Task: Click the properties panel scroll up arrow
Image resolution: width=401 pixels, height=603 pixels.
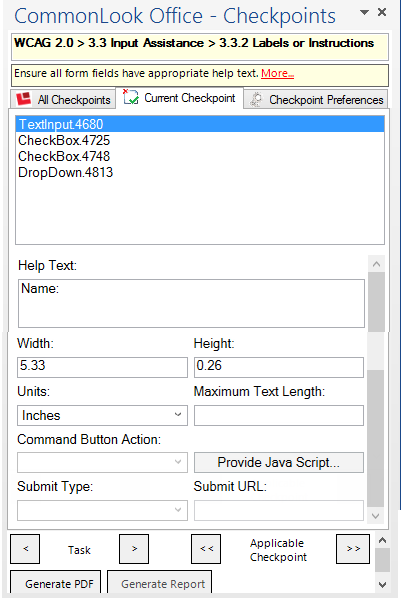Action: click(376, 264)
